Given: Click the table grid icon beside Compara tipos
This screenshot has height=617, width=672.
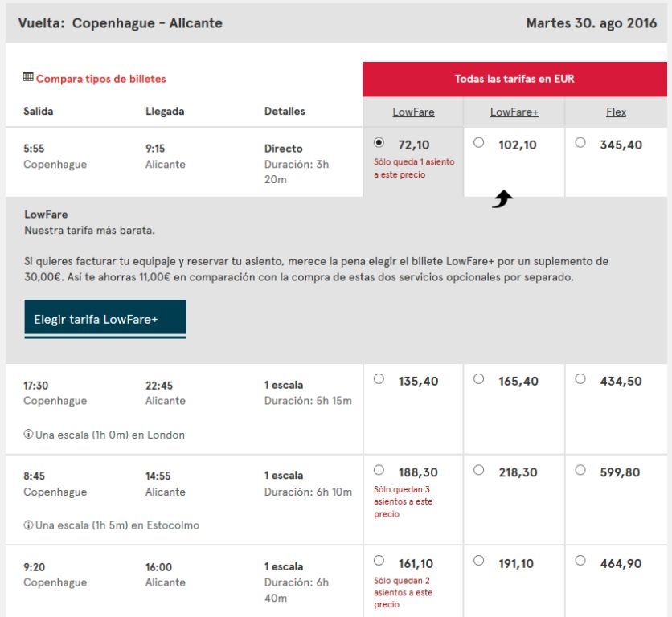Looking at the screenshot, I should (x=28, y=77).
